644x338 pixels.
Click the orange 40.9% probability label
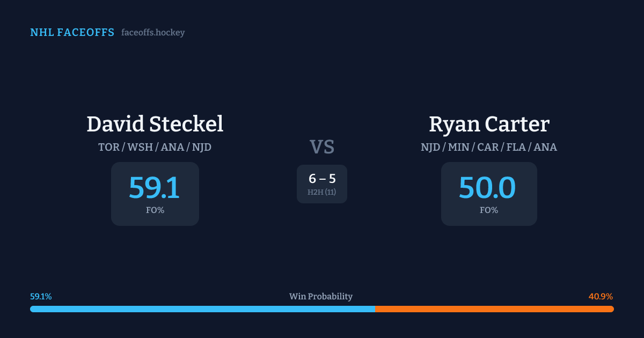[601, 296]
